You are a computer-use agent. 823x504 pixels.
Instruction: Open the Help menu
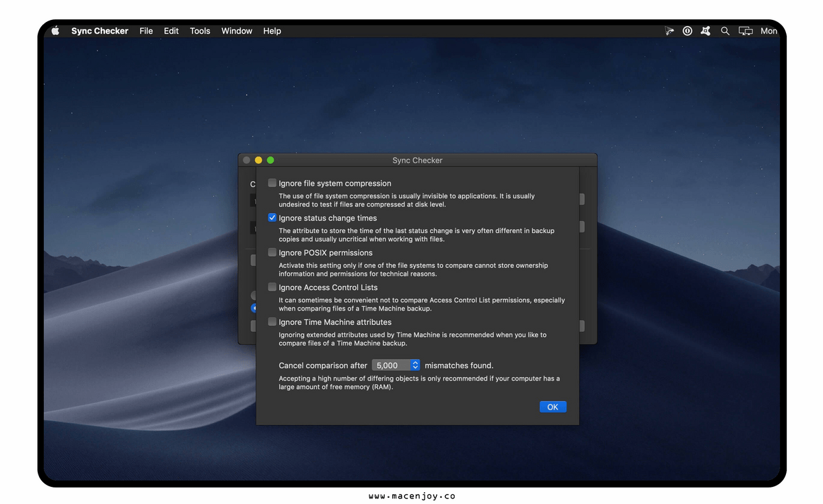272,31
